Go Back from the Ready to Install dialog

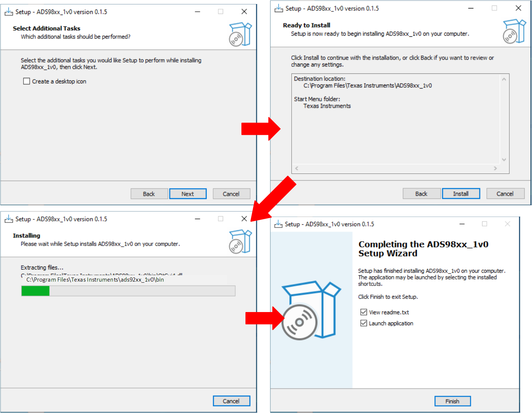tap(422, 193)
